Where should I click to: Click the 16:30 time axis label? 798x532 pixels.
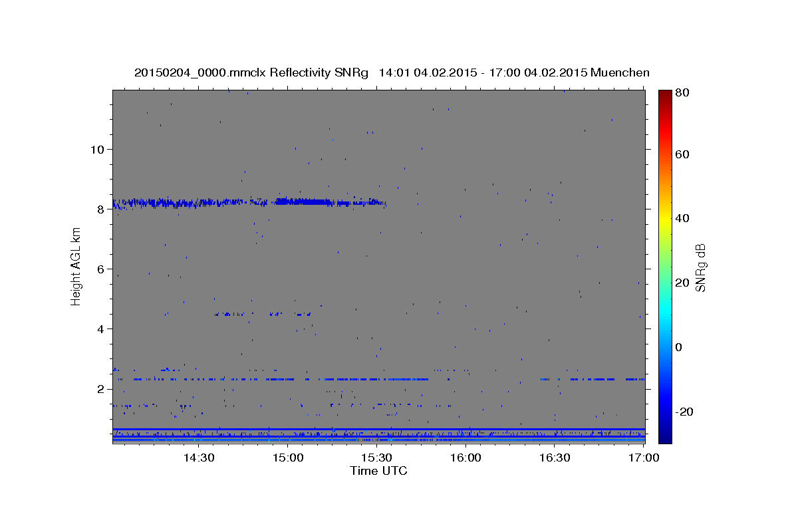click(x=555, y=458)
